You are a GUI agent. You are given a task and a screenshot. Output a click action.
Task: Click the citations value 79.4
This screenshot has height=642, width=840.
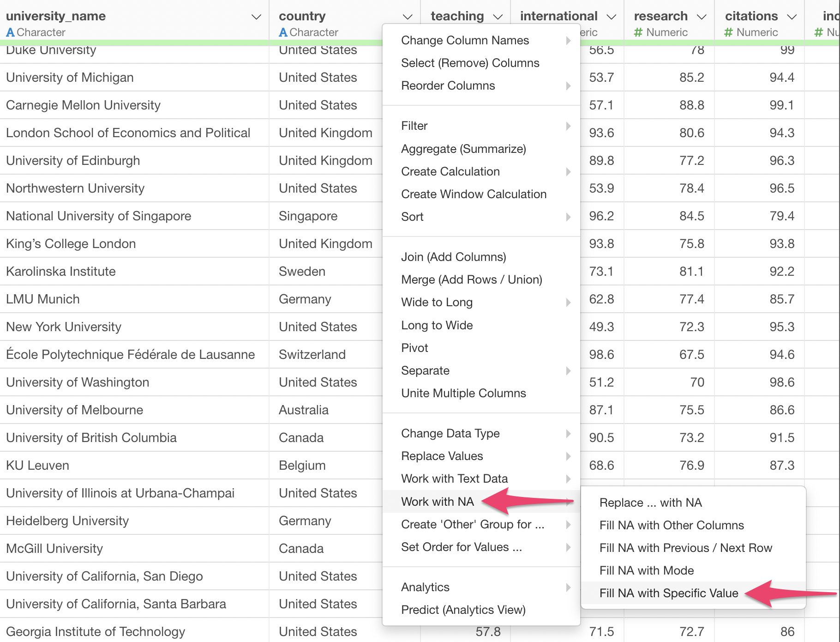(760, 216)
